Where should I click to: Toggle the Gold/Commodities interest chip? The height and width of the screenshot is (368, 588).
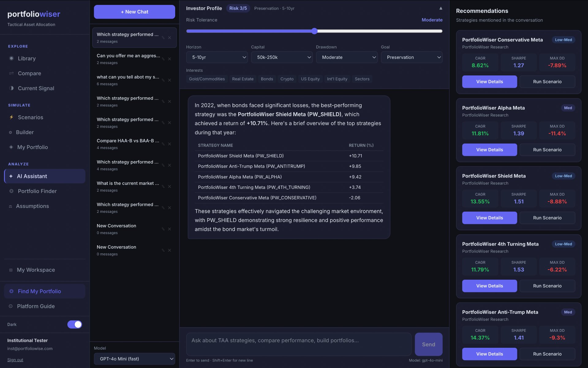point(207,79)
